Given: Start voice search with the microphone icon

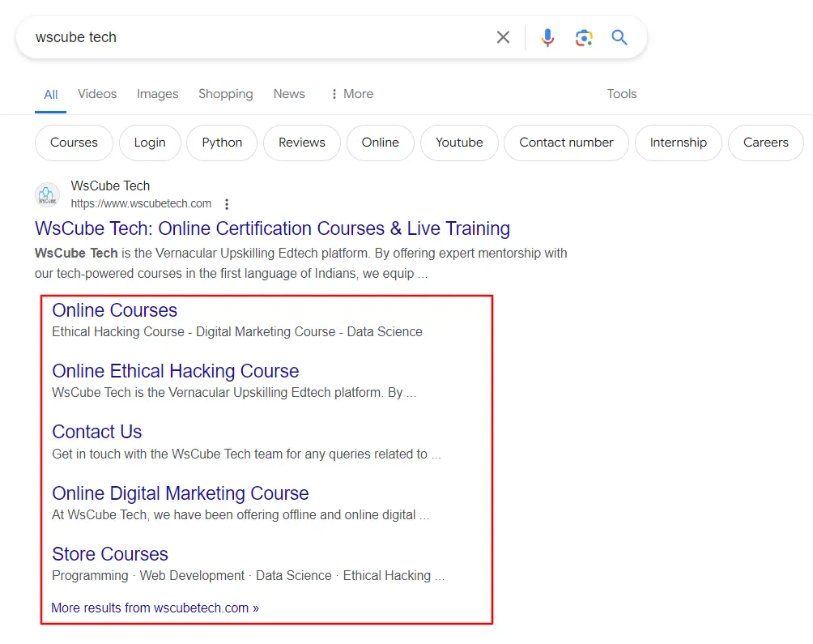Looking at the screenshot, I should pyautogui.click(x=547, y=37).
